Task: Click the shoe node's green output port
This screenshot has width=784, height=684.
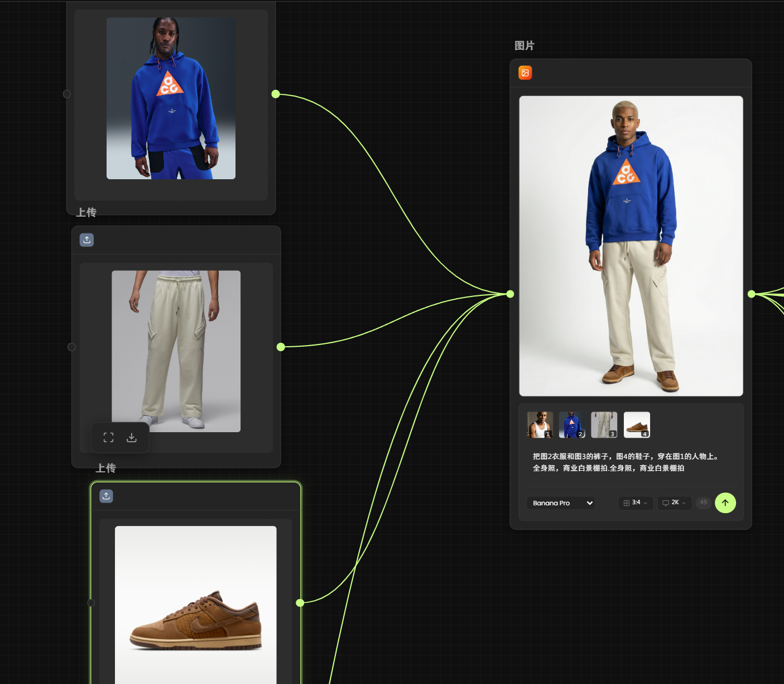Action: coord(300,602)
